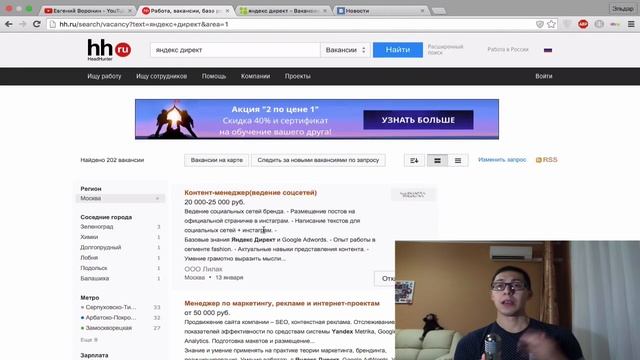The image size is (640, 360).
Task: Click the Вакансии на карте button
Action: pos(217,160)
